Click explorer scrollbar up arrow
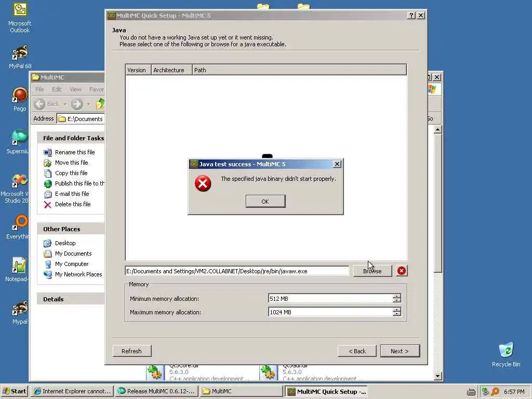 437,129
